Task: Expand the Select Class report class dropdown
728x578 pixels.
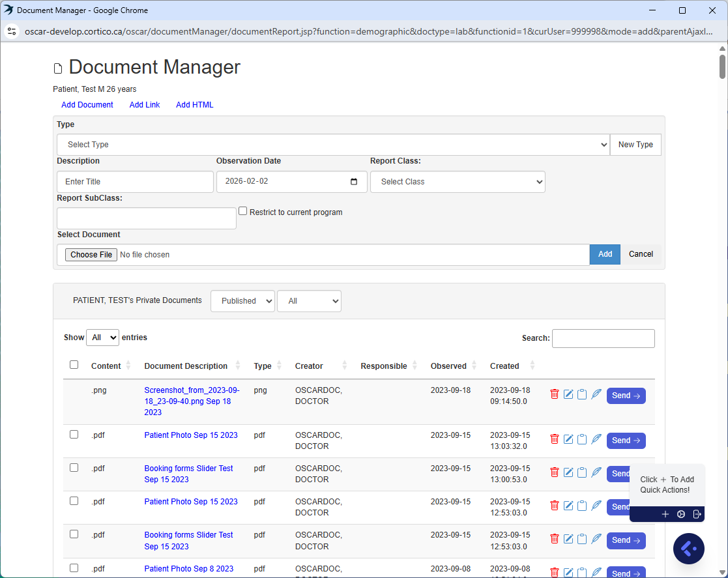Action: 458,182
